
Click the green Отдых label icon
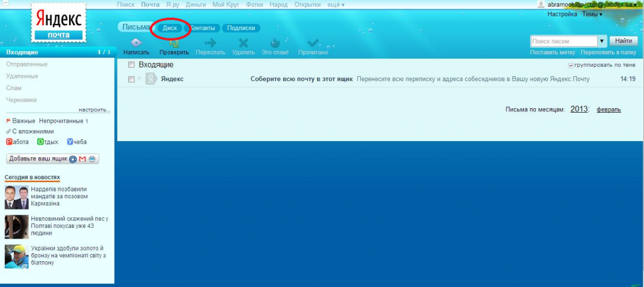pos(40,142)
